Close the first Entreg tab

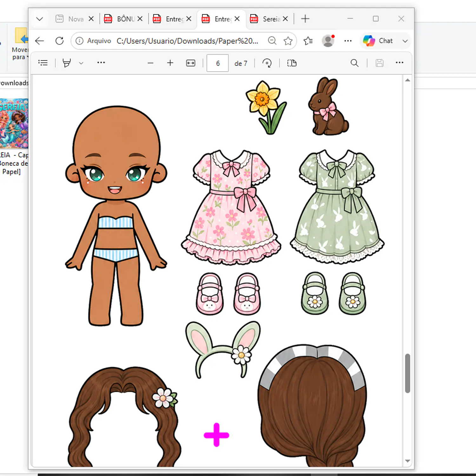189,19
